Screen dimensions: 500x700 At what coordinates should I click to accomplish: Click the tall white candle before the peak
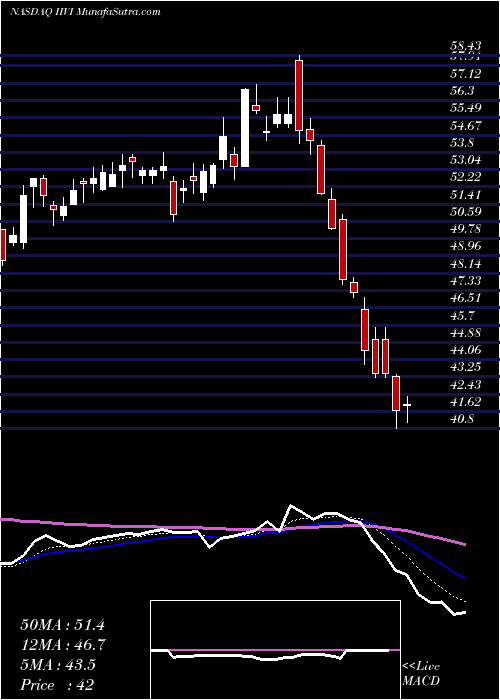[x=245, y=128]
